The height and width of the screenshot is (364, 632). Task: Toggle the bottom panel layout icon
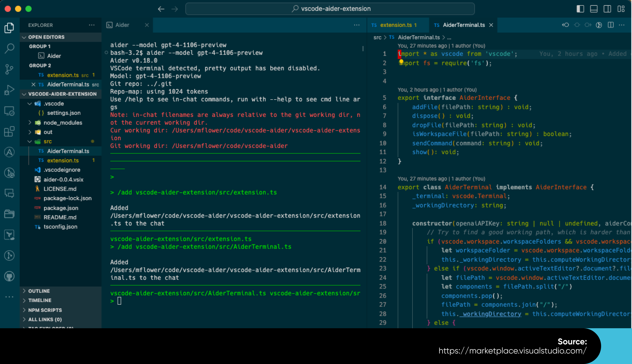click(594, 9)
